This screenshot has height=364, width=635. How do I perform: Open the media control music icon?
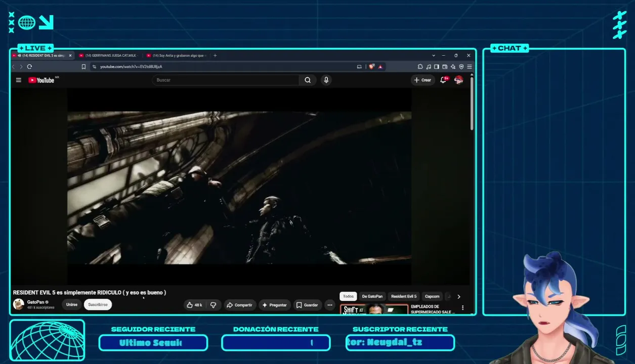pos(429,66)
